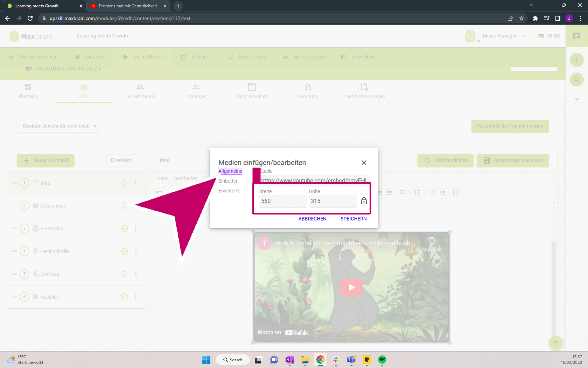Open Maxie Manager user dropdown
This screenshot has width=588, height=368.
495,36
